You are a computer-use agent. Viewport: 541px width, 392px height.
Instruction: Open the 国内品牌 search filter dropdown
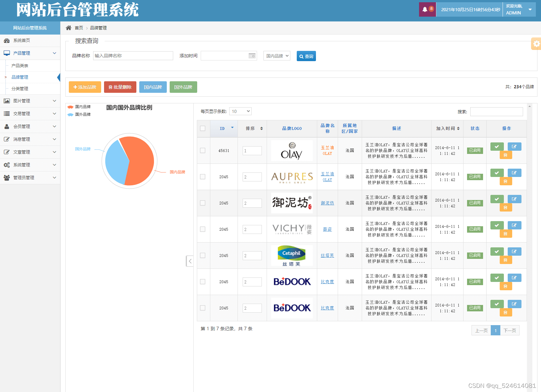(x=277, y=56)
